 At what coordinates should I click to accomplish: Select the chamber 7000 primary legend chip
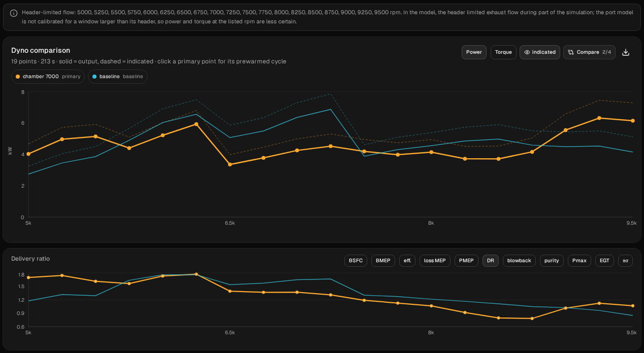pyautogui.click(x=48, y=77)
